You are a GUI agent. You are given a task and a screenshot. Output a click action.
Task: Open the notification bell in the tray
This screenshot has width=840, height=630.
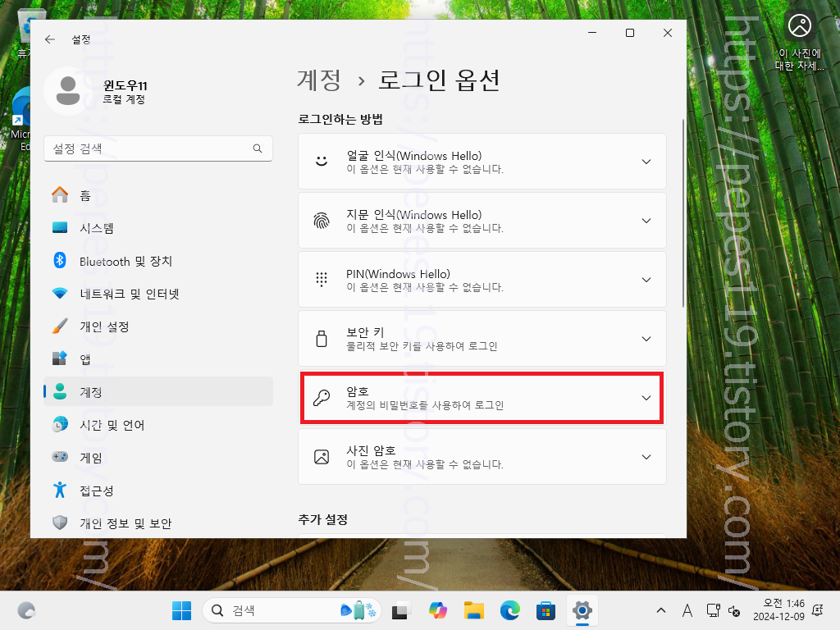pos(818,610)
